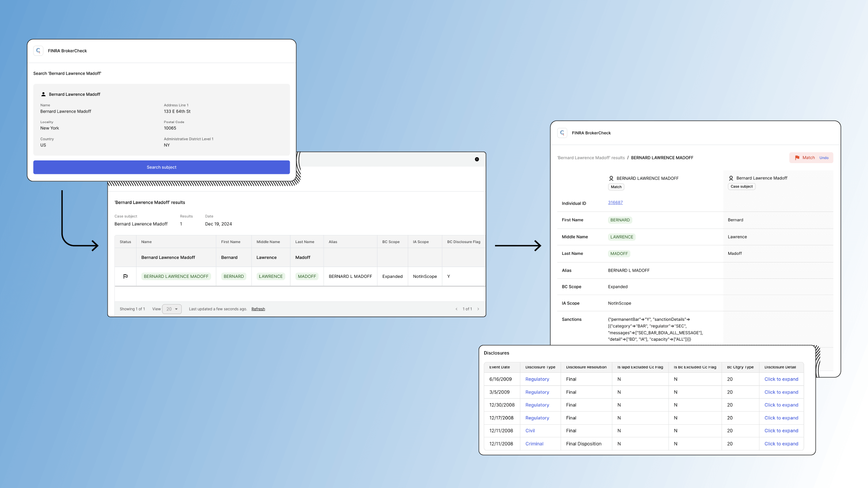Click green BERNARD tag in detail panel

(620, 220)
